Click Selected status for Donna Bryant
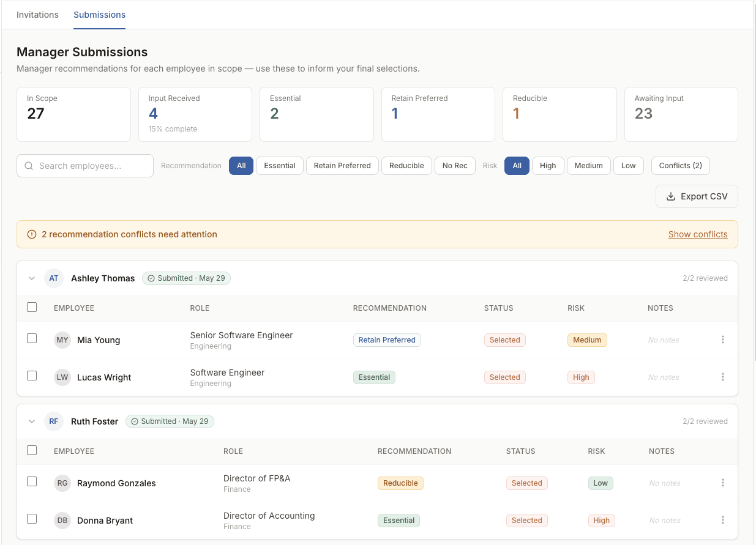Screen dimensions: 756x545 tap(527, 521)
